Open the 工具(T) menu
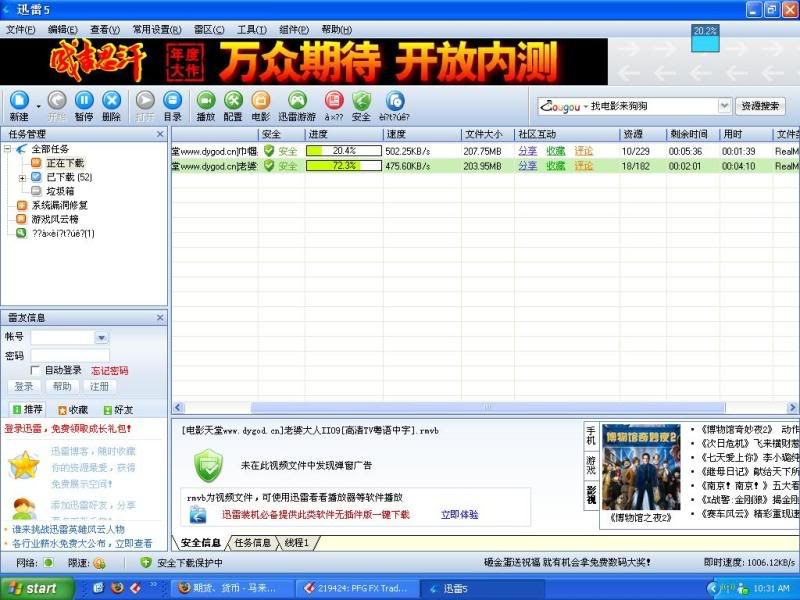The image size is (800, 600). coord(251,30)
